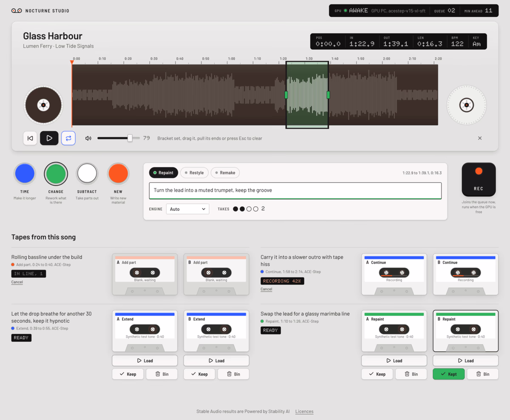Image resolution: width=510 pixels, height=420 pixels.
Task: Click the Glass Harbour song title
Action: point(53,36)
